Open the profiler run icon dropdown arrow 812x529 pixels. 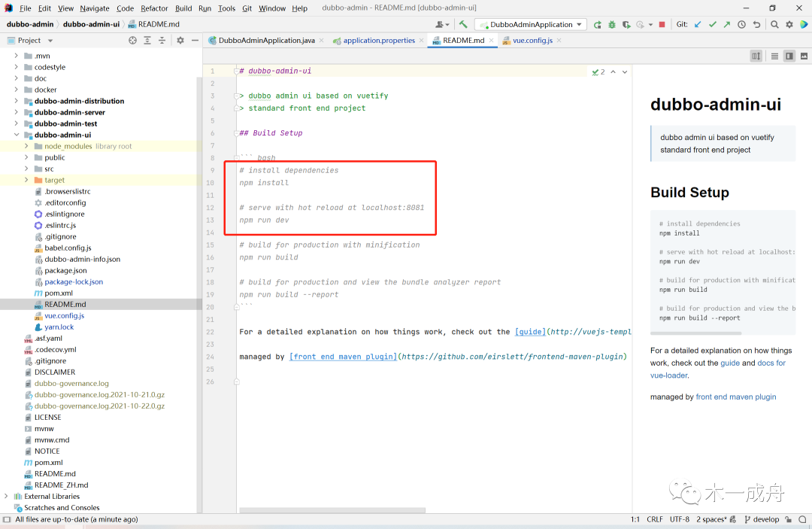[x=650, y=24]
